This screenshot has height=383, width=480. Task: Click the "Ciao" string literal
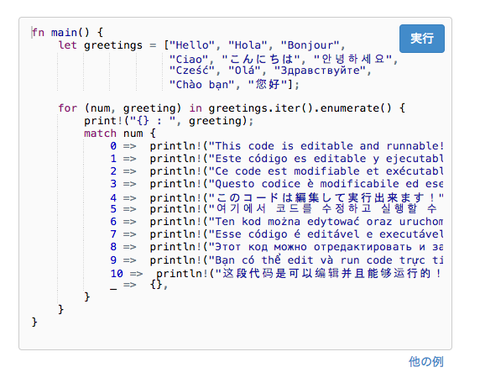coord(189,59)
